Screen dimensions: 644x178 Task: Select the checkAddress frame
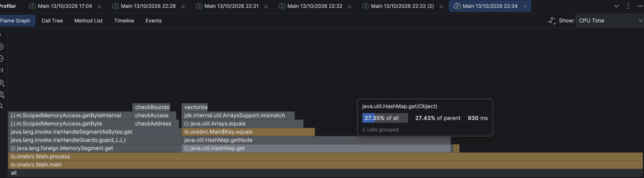[x=153, y=124]
